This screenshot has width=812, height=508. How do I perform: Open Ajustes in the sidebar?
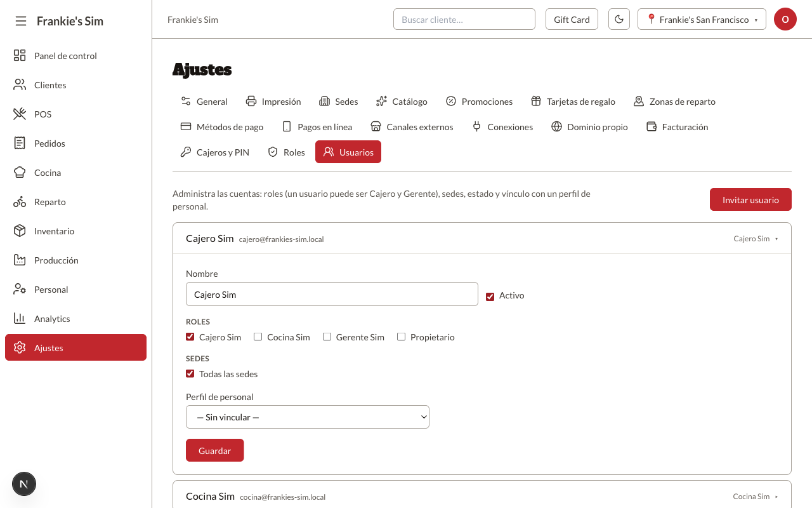[x=75, y=348]
